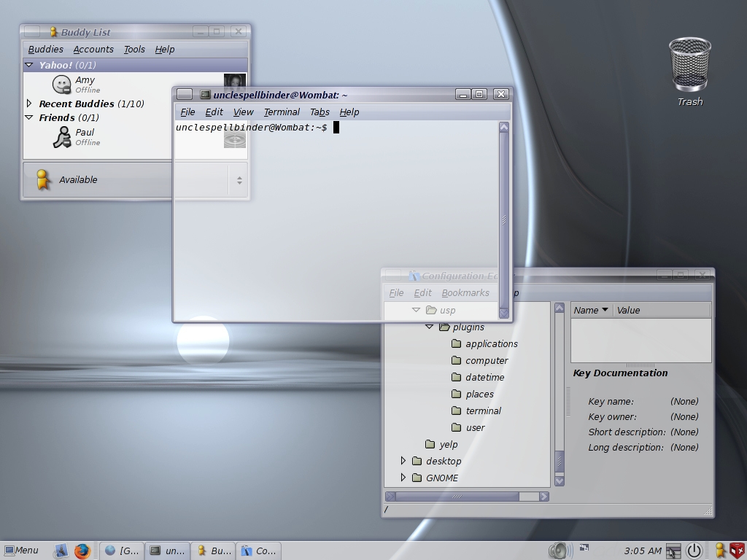Image resolution: width=747 pixels, height=560 pixels.
Task: Select the terminal folder in the tree
Action: pyautogui.click(x=476, y=411)
